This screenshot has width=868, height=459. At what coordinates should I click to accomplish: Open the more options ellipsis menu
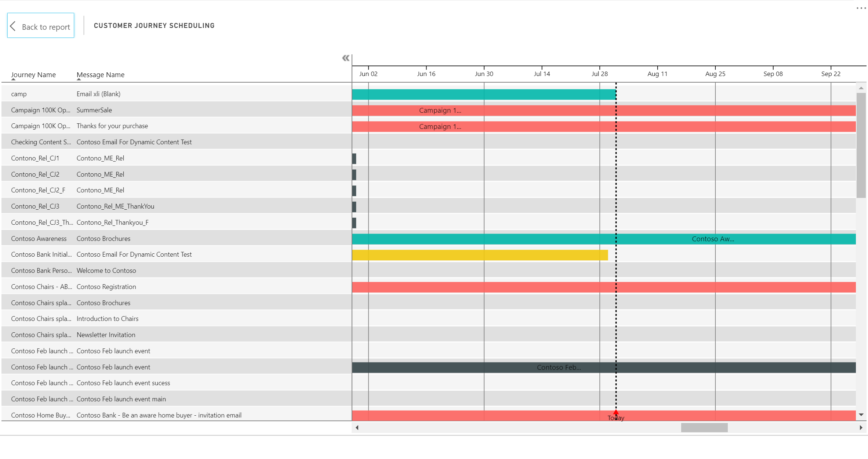[x=861, y=8]
